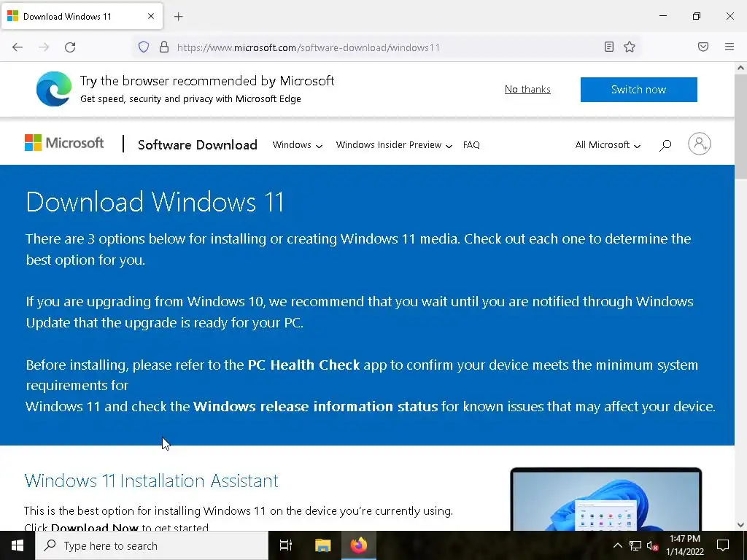
Task: Expand the Windows dropdown menu
Action: click(298, 145)
